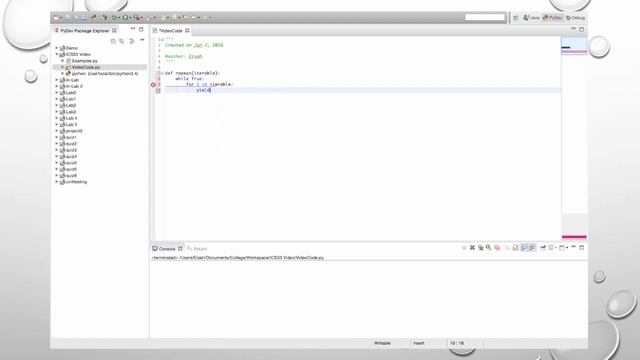Click Remove All Terminated Launches icon
The height and width of the screenshot is (360, 640).
(x=481, y=248)
